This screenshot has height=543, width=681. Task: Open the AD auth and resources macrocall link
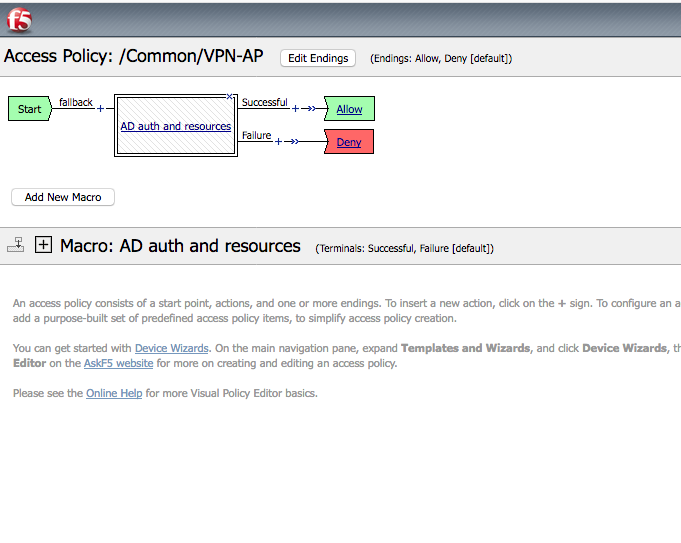pyautogui.click(x=176, y=126)
